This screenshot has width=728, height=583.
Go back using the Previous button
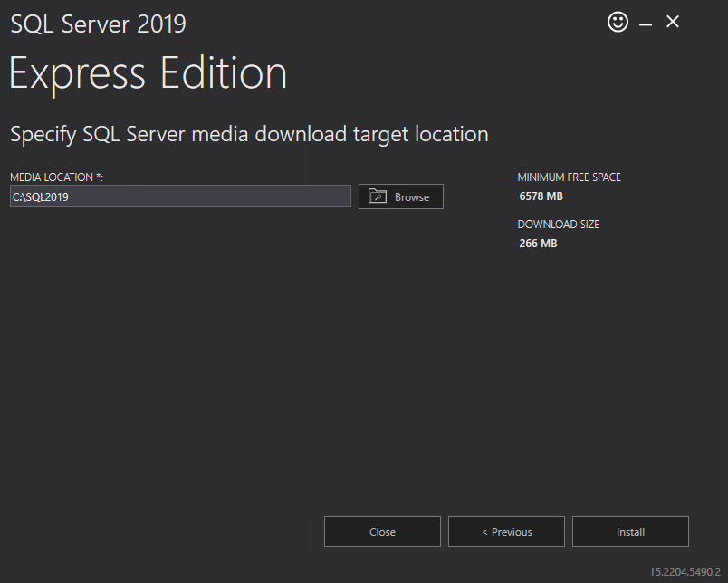[506, 531]
